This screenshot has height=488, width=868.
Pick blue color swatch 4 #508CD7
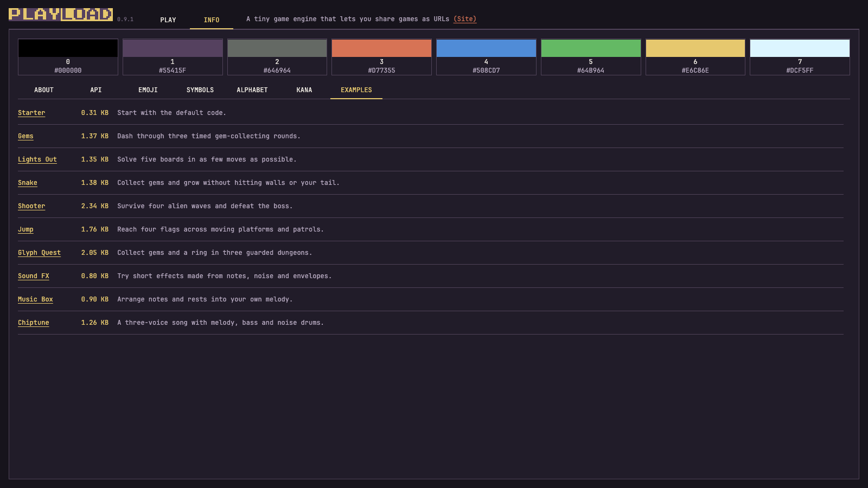tap(486, 57)
